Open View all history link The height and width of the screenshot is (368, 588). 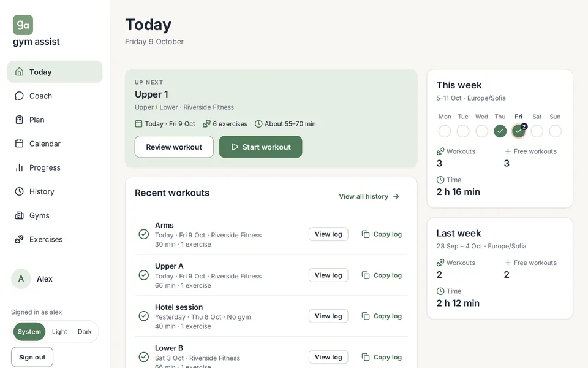coord(369,196)
